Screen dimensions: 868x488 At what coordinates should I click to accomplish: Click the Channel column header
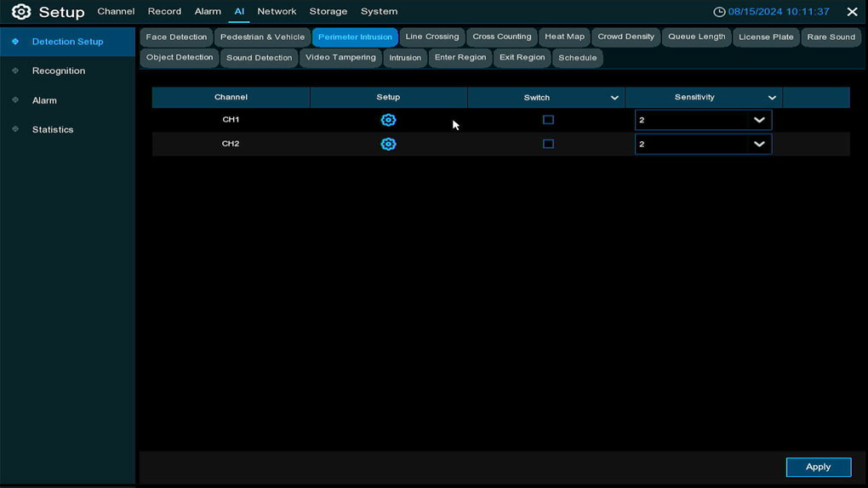click(231, 98)
